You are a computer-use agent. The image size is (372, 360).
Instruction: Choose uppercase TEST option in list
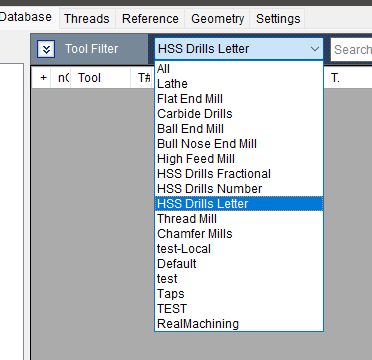coord(239,309)
